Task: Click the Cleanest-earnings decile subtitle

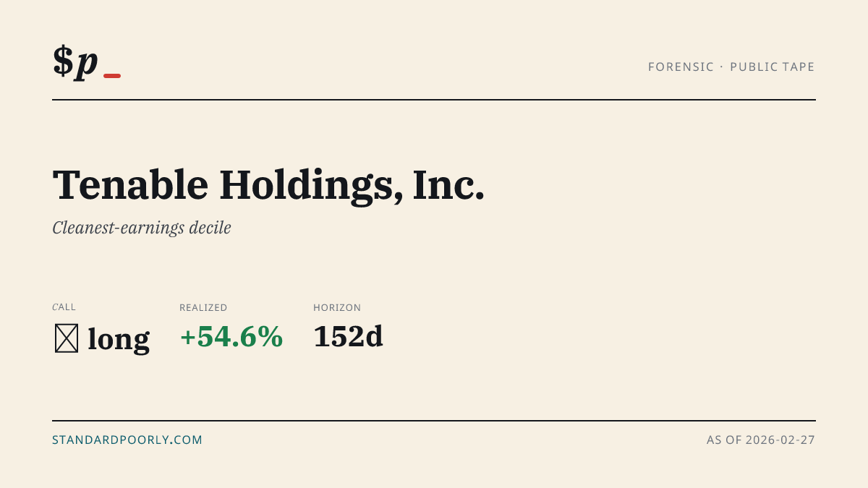Action: click(x=142, y=228)
